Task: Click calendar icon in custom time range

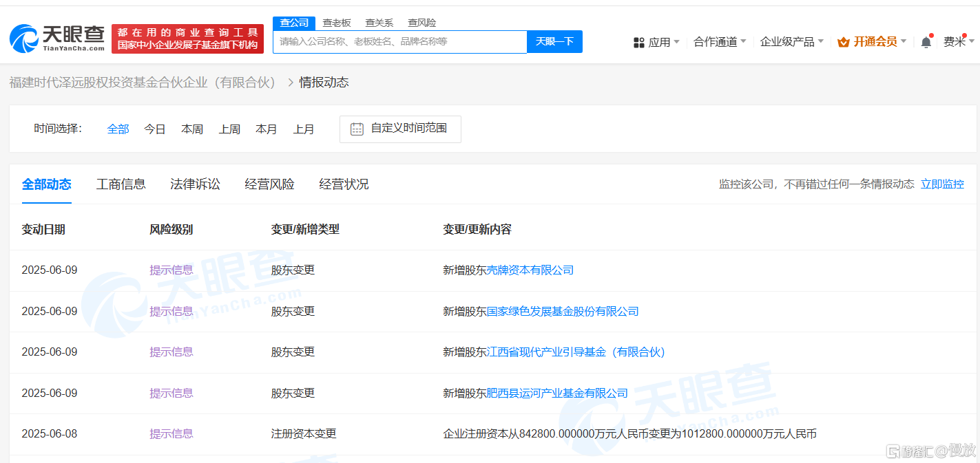Action: click(x=357, y=129)
